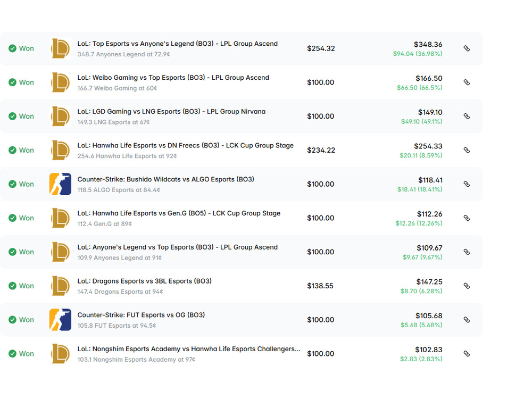Click link icon for Nongshim Esports Academy row
The height and width of the screenshot is (399, 532).
point(467,354)
